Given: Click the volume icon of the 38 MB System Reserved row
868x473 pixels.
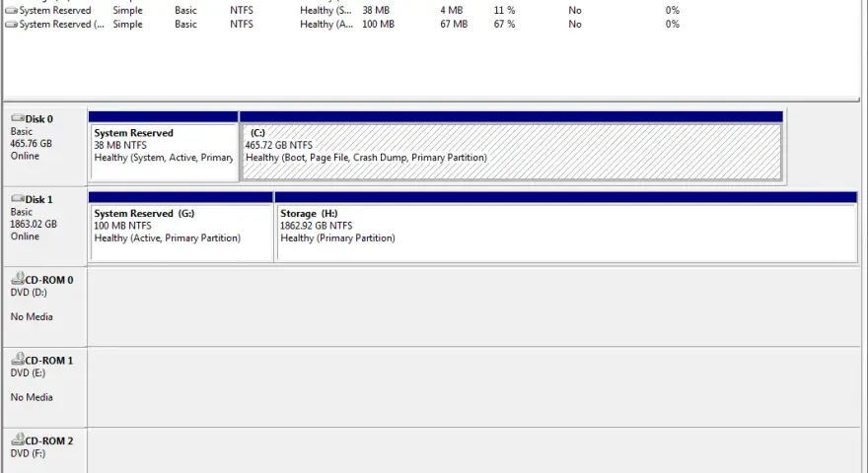Looking at the screenshot, I should pyautogui.click(x=11, y=11).
